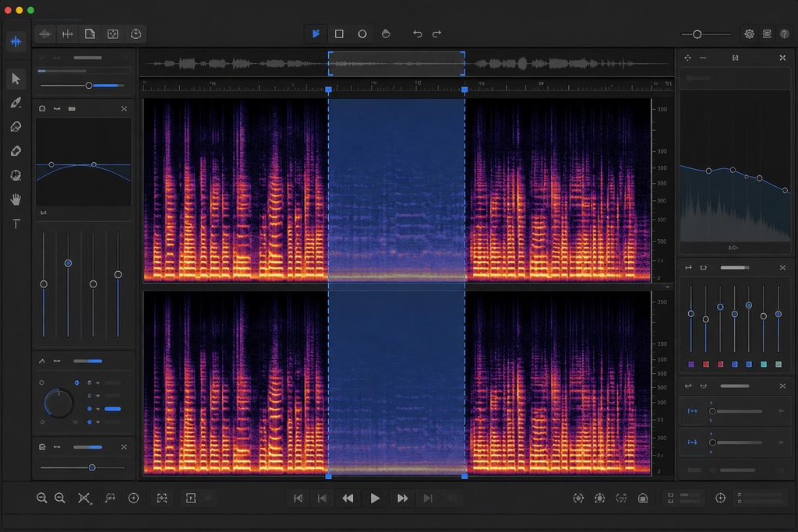Click the stop-in-box icon in bottom right toolbar

643,499
